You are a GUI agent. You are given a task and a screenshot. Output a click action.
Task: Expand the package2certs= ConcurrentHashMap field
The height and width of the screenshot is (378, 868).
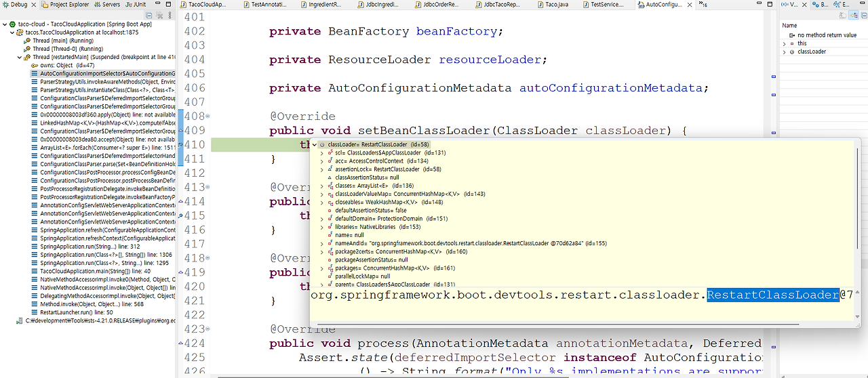tap(322, 251)
